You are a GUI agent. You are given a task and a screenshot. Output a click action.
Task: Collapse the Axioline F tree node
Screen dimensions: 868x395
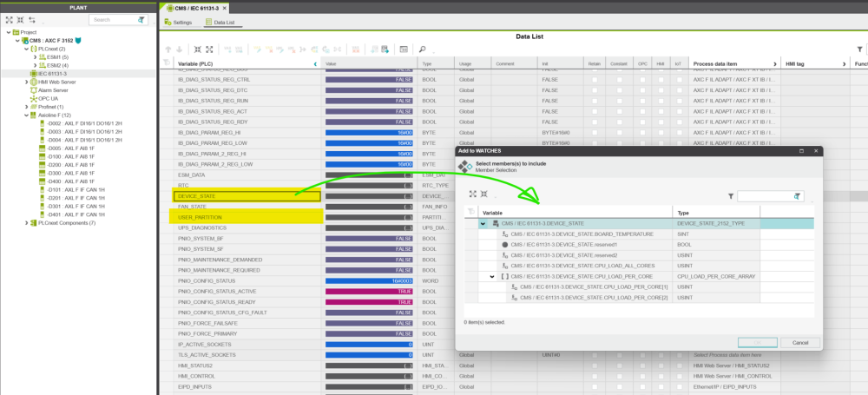point(25,115)
